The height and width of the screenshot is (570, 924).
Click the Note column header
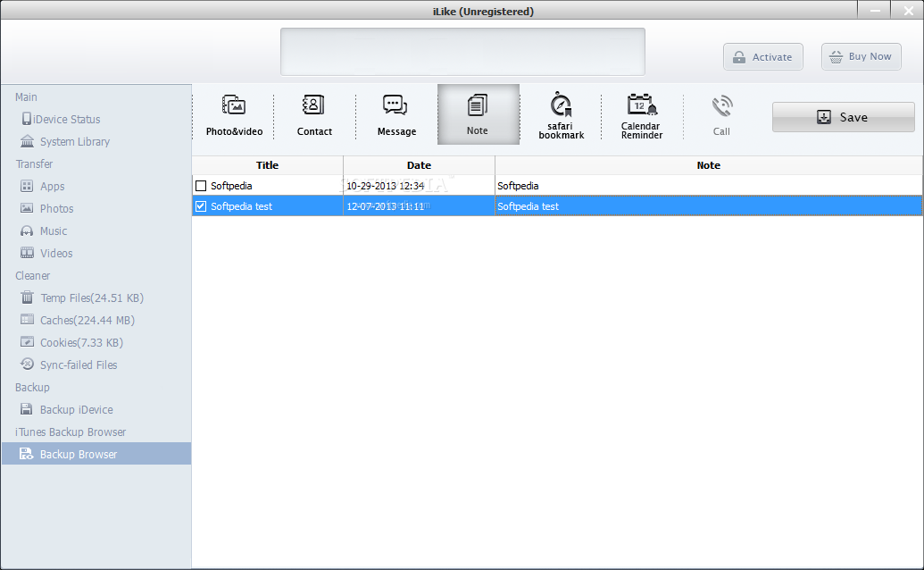pos(708,165)
